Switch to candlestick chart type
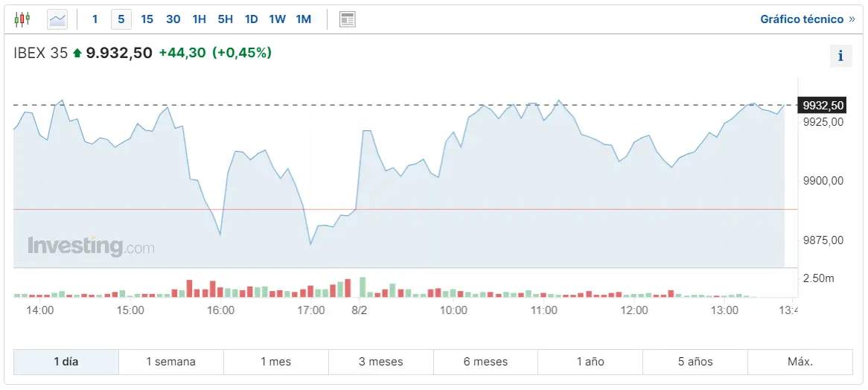868x390 pixels. click(x=22, y=19)
